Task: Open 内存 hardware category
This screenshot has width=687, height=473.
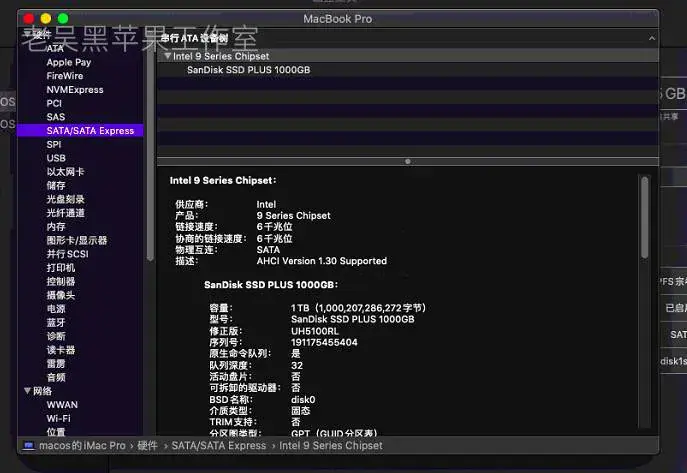Action: [56, 227]
